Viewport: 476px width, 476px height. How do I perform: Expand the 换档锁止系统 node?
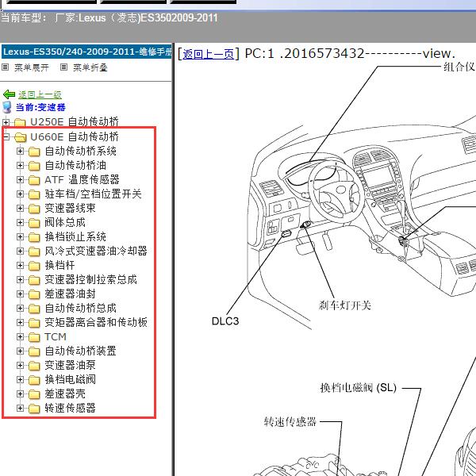pyautogui.click(x=20, y=236)
